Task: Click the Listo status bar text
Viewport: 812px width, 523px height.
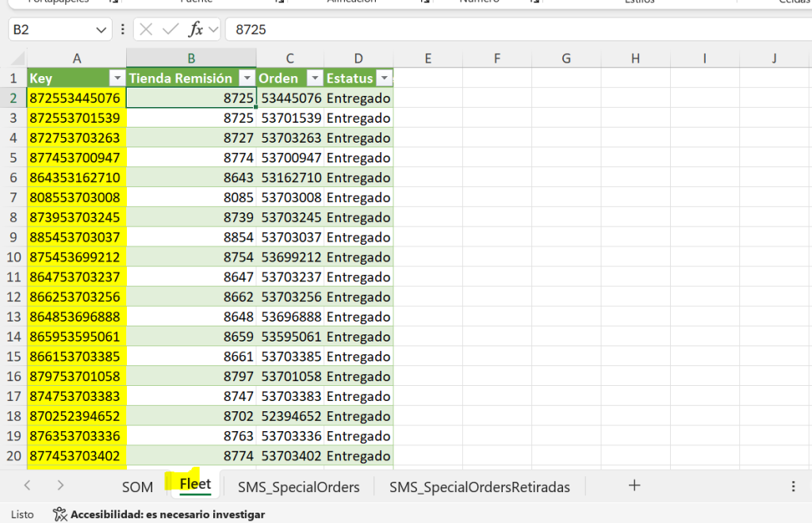Action: point(22,514)
